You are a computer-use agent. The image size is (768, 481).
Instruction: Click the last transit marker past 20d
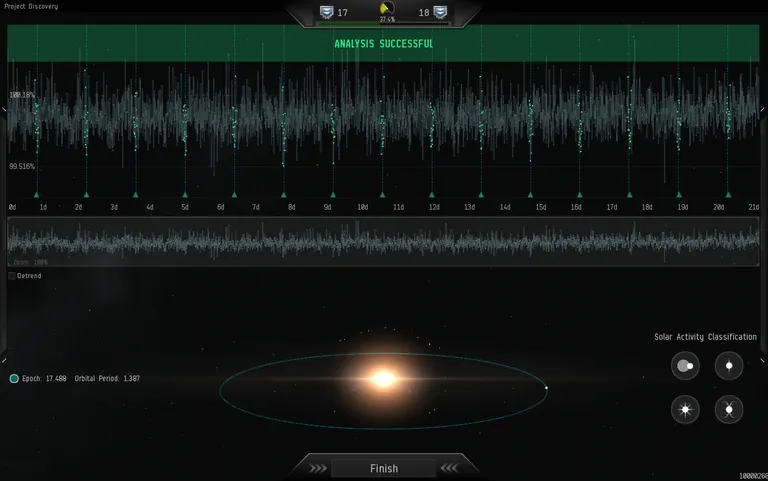pos(728,194)
